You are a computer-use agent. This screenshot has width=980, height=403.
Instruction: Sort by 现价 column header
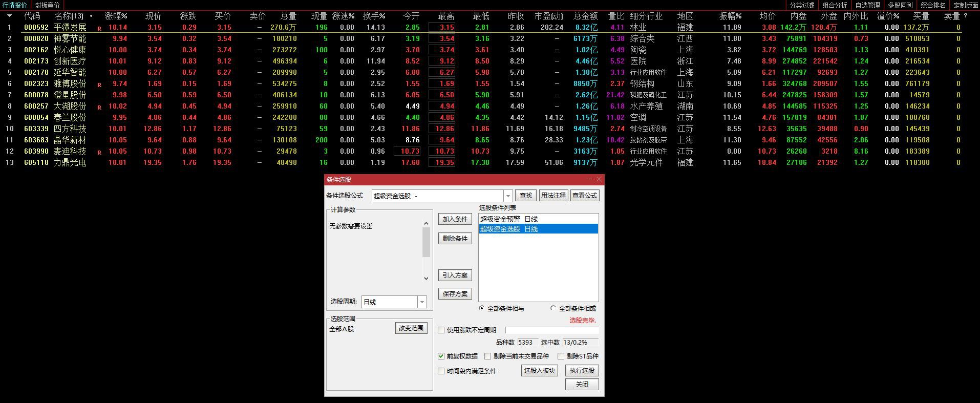[153, 16]
